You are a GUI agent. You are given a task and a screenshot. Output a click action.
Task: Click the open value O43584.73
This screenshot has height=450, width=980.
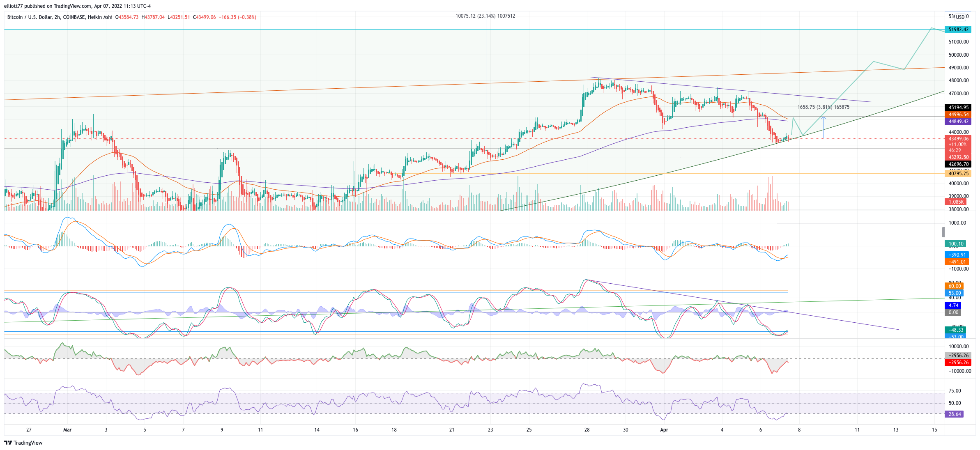pos(127,17)
